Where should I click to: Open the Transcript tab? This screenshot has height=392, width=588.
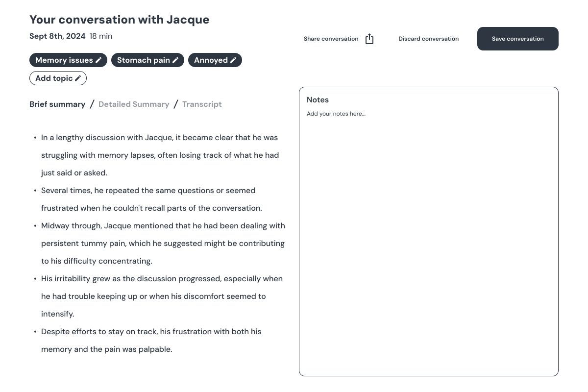pyautogui.click(x=202, y=104)
